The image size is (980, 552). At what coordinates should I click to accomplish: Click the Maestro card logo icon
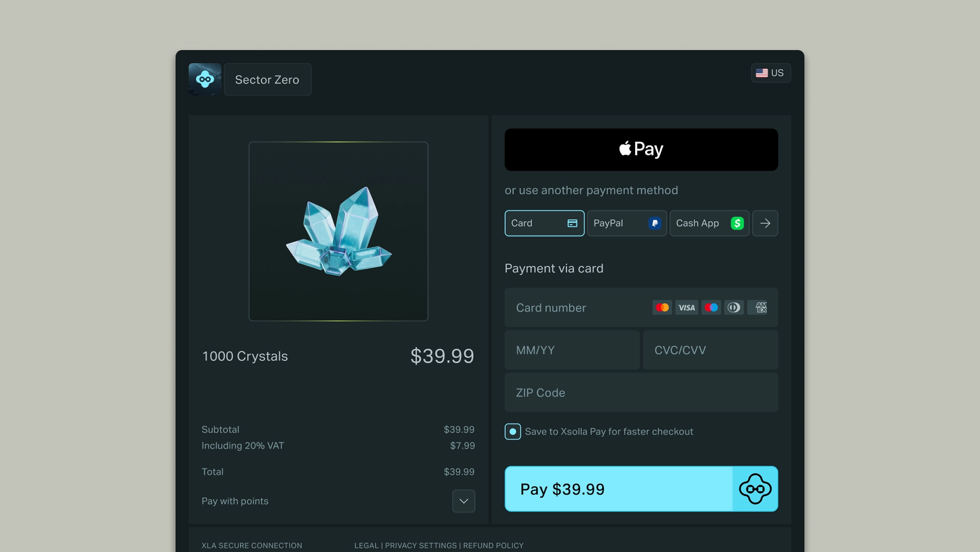(711, 308)
